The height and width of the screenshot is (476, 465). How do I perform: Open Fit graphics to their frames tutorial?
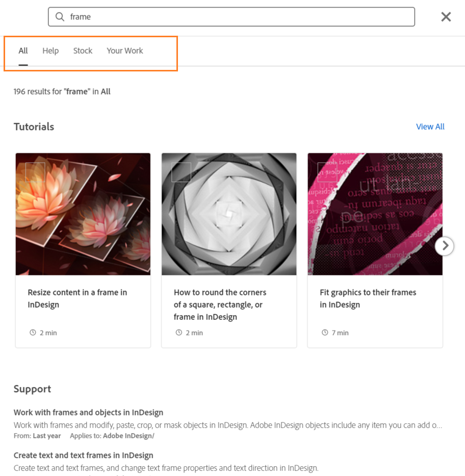[368, 298]
